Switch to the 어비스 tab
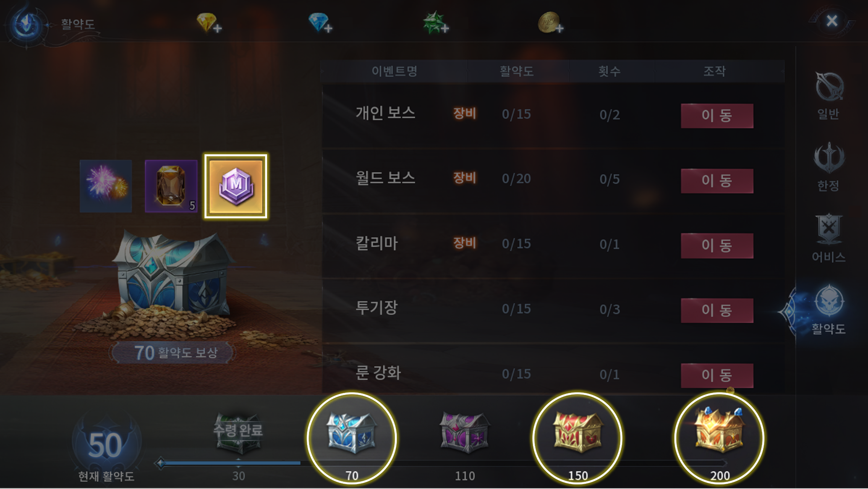The height and width of the screenshot is (489, 868). click(828, 238)
